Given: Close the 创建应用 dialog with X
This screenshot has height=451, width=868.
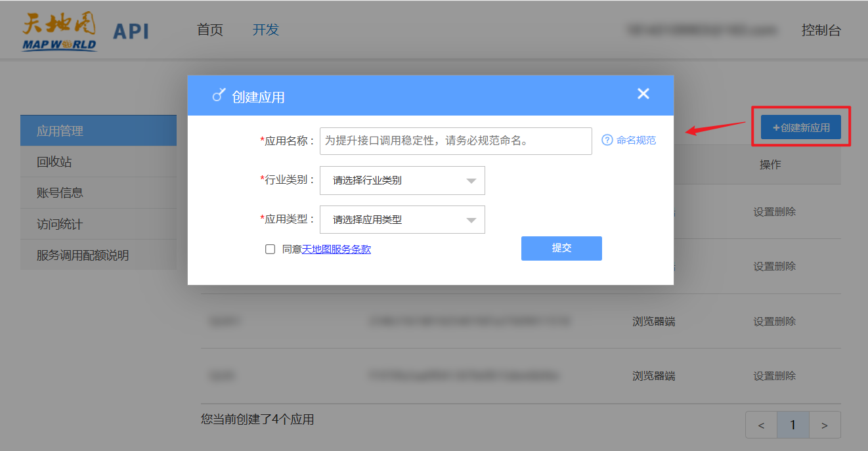Looking at the screenshot, I should pyautogui.click(x=643, y=94).
